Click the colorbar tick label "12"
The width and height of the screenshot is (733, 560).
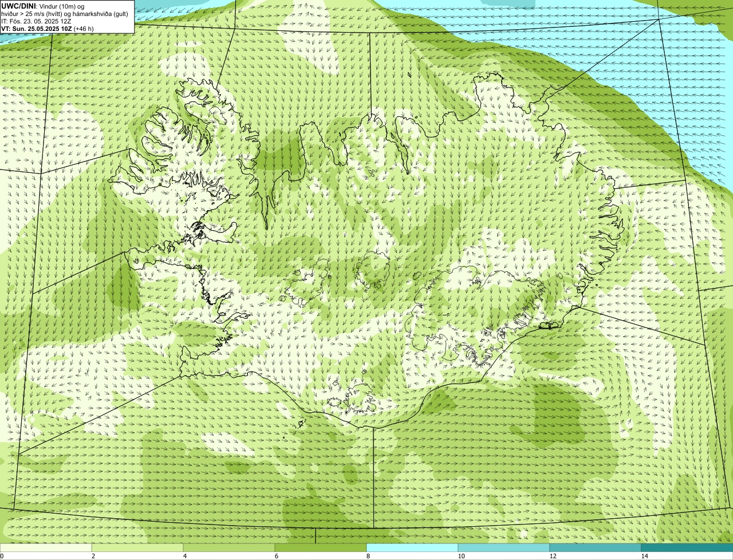coord(553,556)
